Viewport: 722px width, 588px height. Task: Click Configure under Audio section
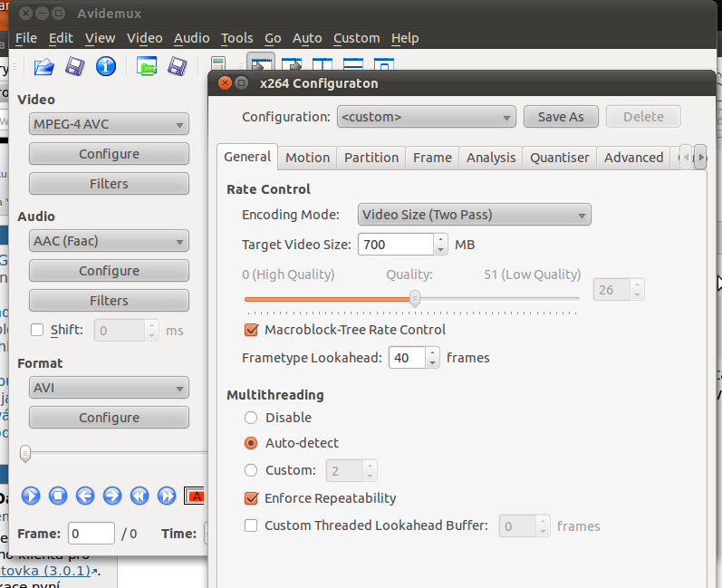tap(109, 270)
